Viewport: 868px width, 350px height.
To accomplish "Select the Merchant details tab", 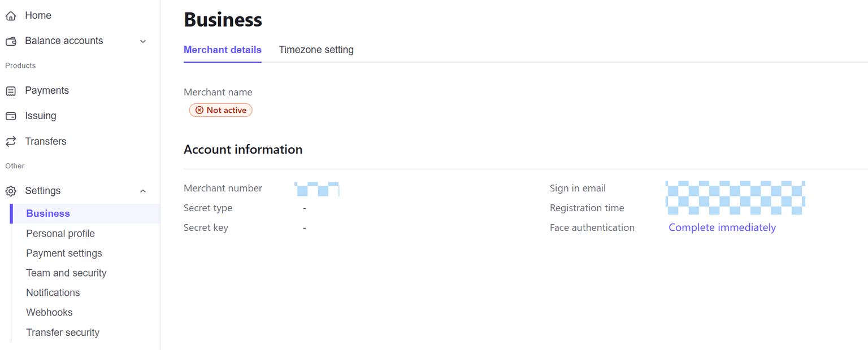I will (x=223, y=50).
